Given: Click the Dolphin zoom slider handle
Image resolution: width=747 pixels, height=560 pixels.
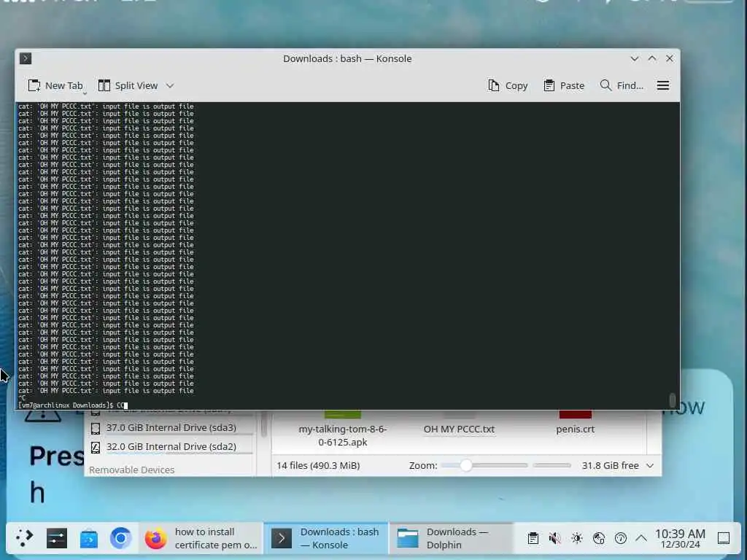Looking at the screenshot, I should tap(466, 465).
